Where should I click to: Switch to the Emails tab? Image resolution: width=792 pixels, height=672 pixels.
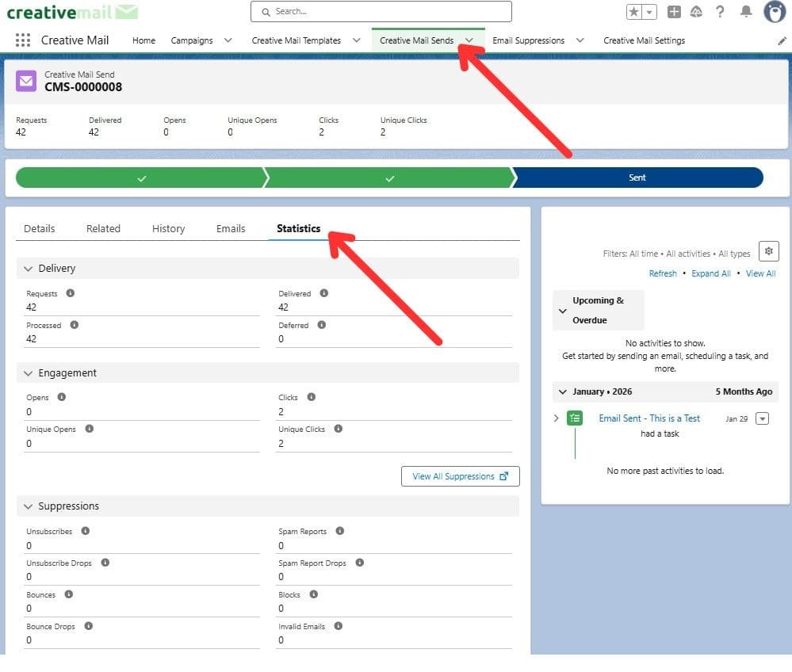coord(231,229)
